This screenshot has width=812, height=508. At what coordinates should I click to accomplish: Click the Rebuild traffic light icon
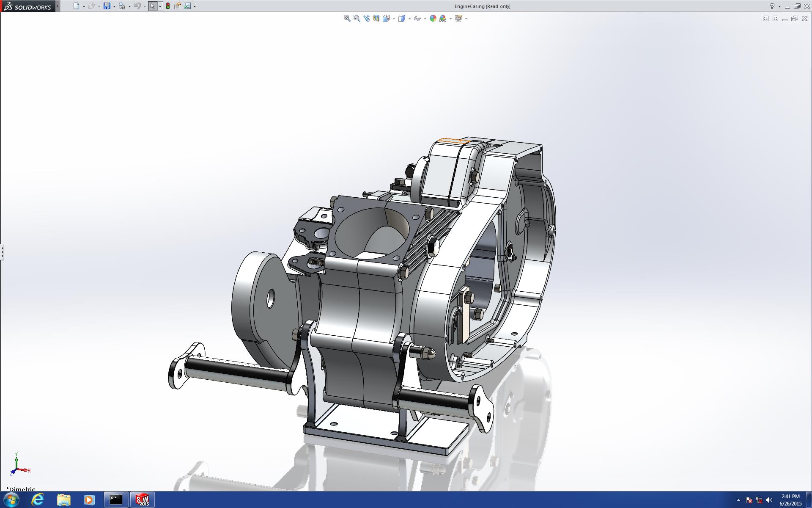click(x=168, y=6)
